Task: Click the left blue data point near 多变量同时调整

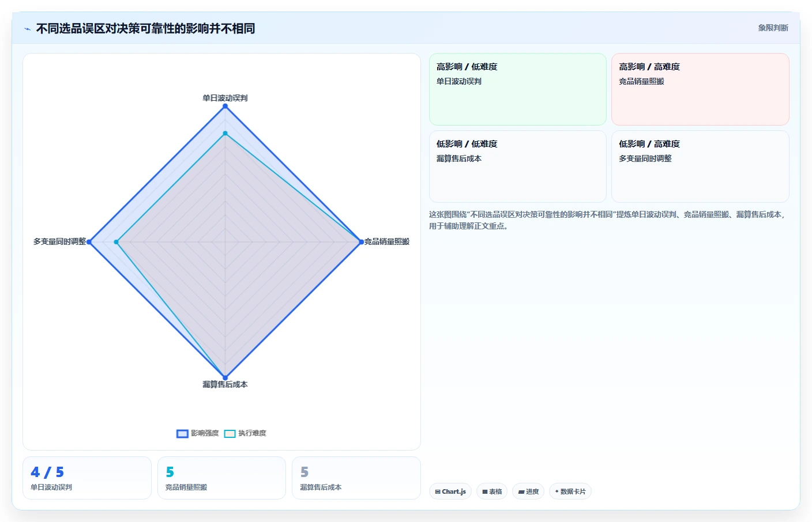Action: (89, 242)
